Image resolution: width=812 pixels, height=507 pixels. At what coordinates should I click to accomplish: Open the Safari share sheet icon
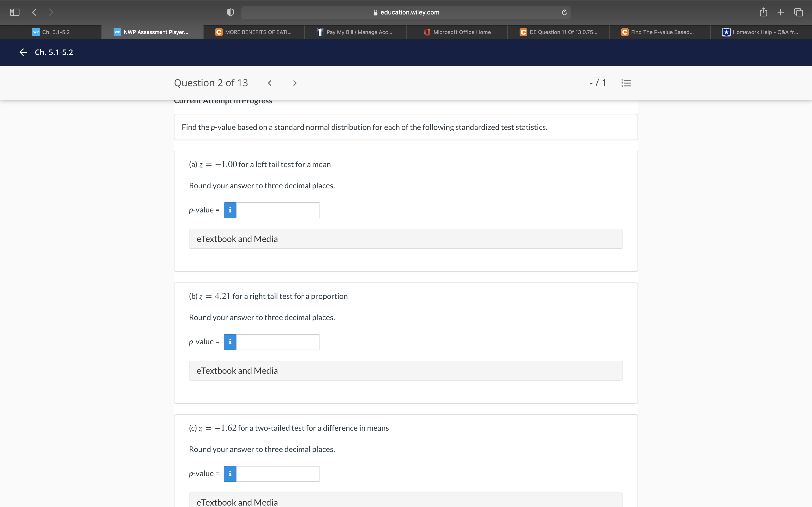pos(763,12)
